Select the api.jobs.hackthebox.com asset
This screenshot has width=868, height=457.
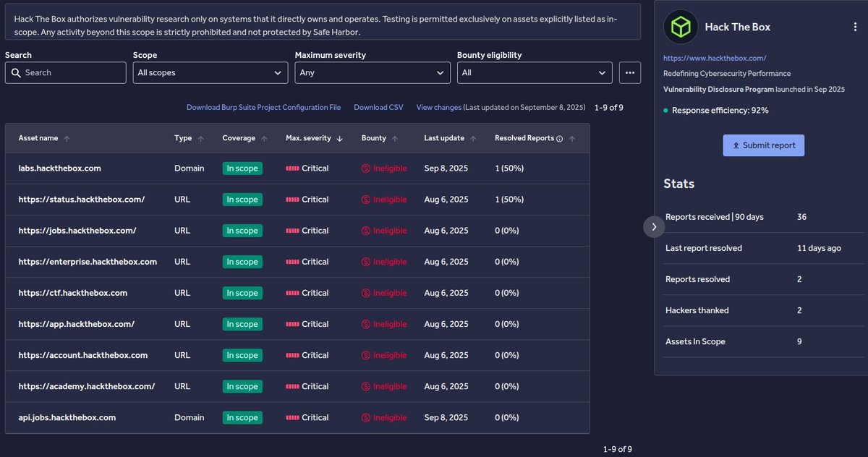click(x=67, y=417)
